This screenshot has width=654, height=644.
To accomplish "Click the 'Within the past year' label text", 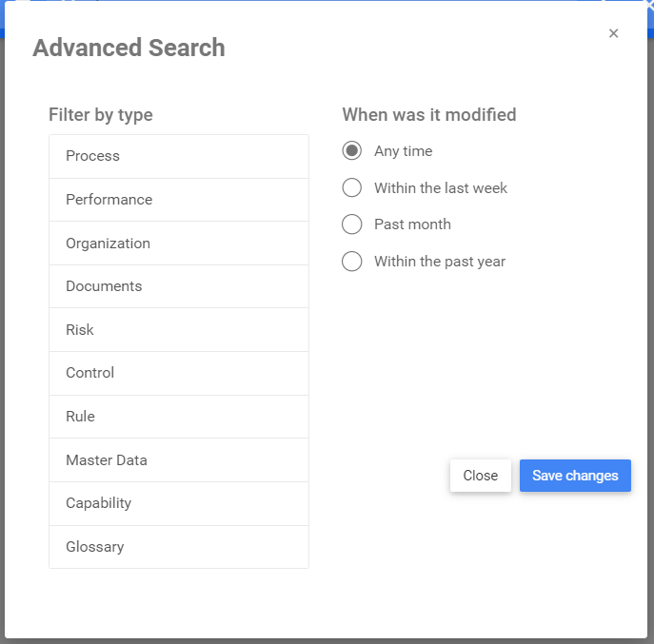I will [x=440, y=262].
